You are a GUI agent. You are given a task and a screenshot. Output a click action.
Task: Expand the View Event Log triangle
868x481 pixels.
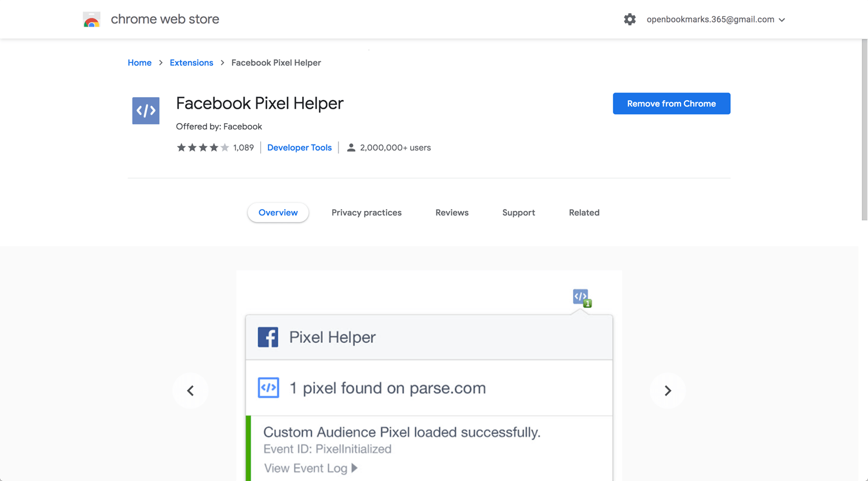pyautogui.click(x=355, y=468)
